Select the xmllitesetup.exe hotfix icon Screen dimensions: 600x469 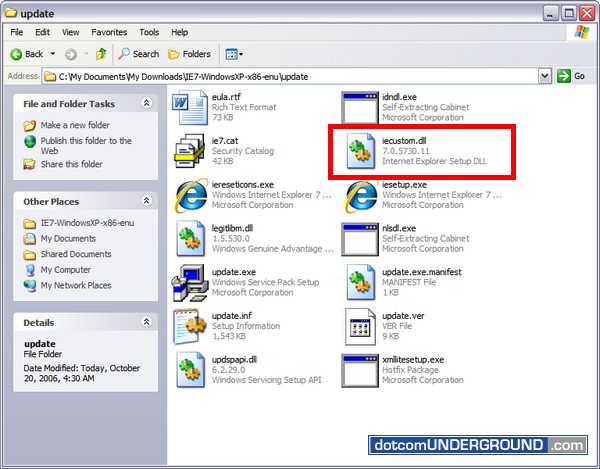coord(360,371)
